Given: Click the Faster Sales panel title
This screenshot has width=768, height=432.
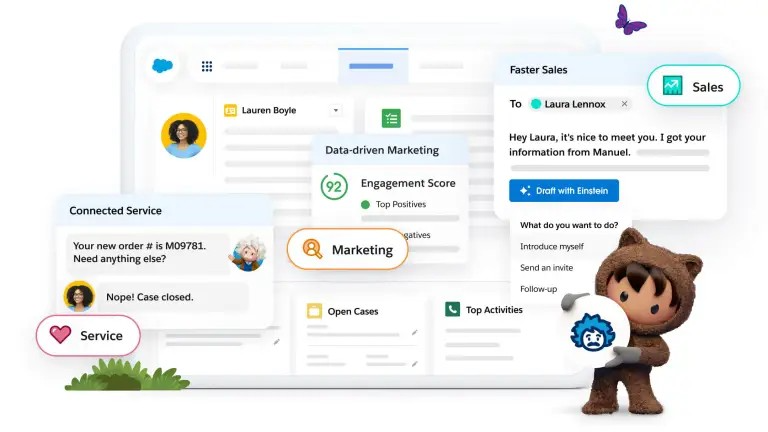Looking at the screenshot, I should (x=538, y=70).
